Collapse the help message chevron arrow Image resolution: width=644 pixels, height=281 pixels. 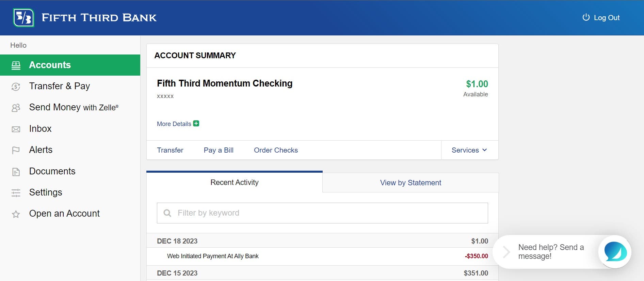click(506, 252)
